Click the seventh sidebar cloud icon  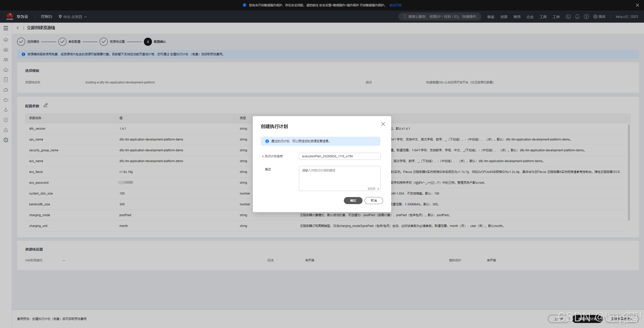coord(6,100)
